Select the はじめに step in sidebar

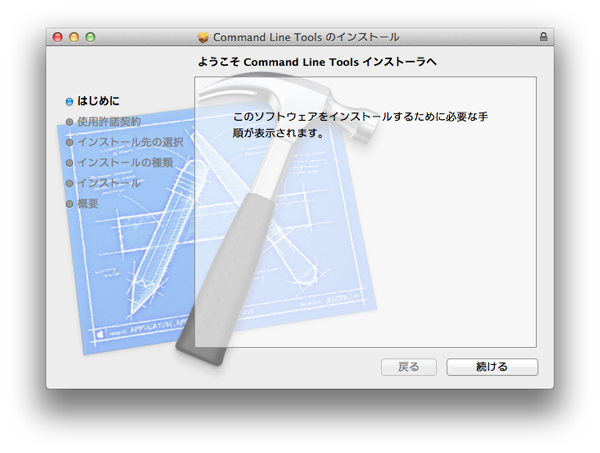point(98,101)
